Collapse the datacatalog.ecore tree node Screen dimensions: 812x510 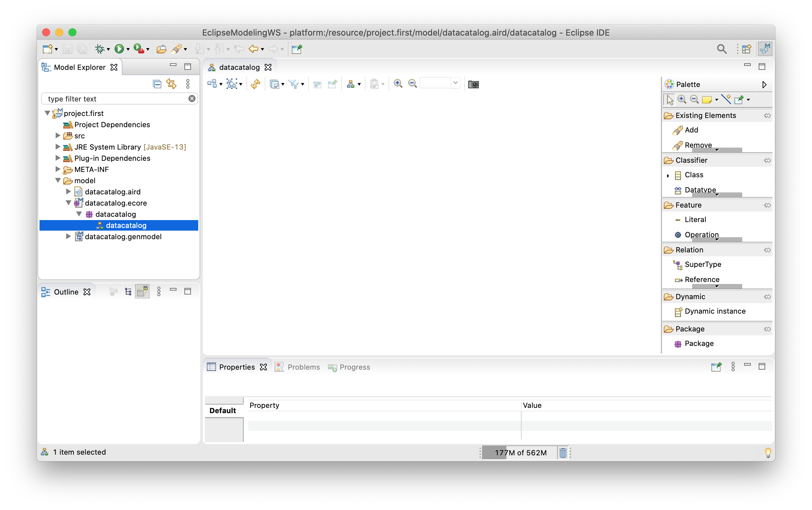(x=70, y=203)
